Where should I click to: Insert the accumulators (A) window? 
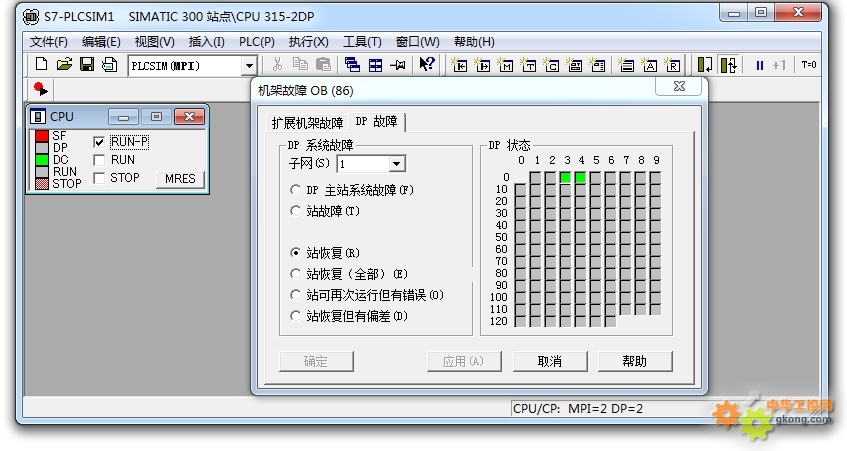click(x=649, y=65)
